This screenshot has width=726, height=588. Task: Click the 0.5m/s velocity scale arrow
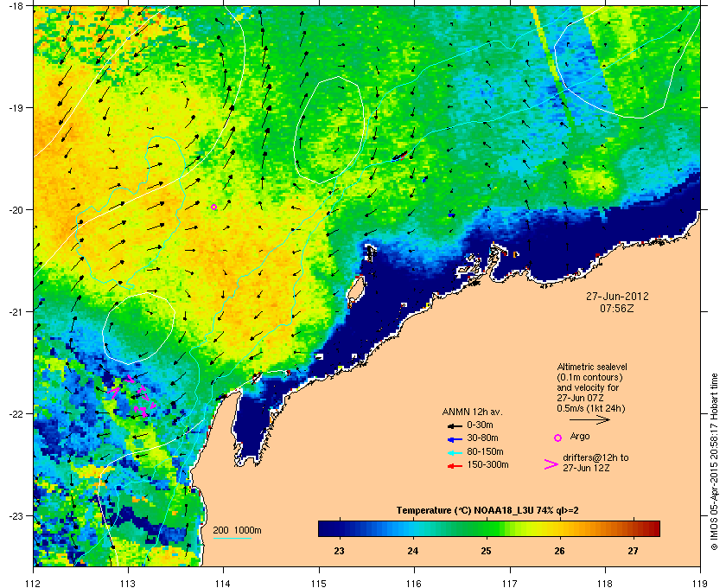click(x=589, y=420)
